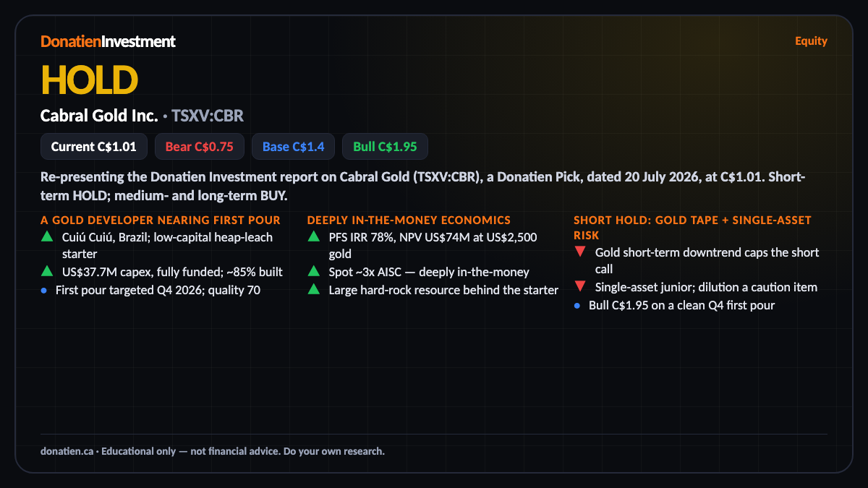The width and height of the screenshot is (868, 488).
Task: Open the Equity label in top corner
Action: [x=811, y=40]
